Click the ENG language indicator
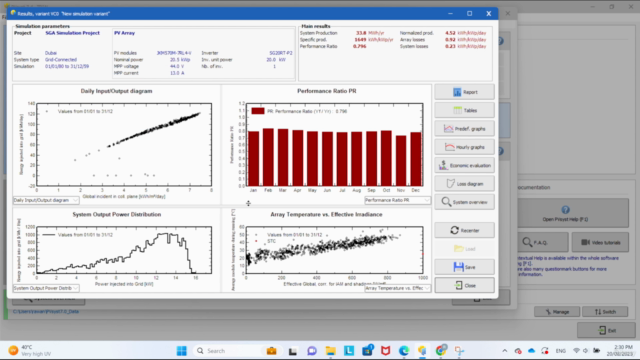The height and width of the screenshot is (360, 640). coord(561,351)
